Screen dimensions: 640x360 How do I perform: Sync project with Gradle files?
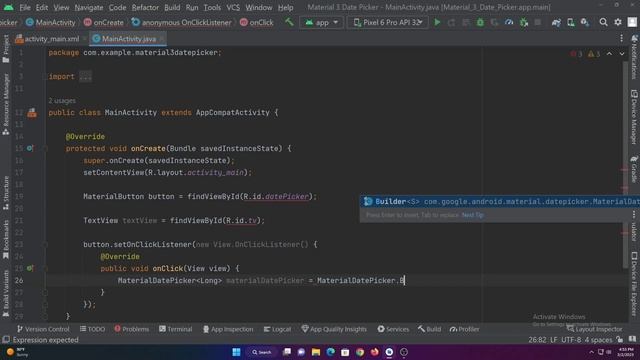pyautogui.click(x=556, y=22)
